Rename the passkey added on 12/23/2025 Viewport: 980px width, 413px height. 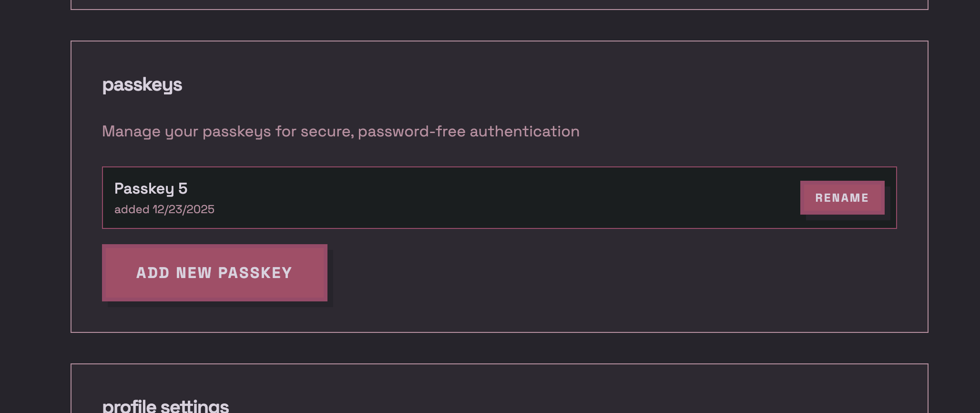pyautogui.click(x=842, y=197)
